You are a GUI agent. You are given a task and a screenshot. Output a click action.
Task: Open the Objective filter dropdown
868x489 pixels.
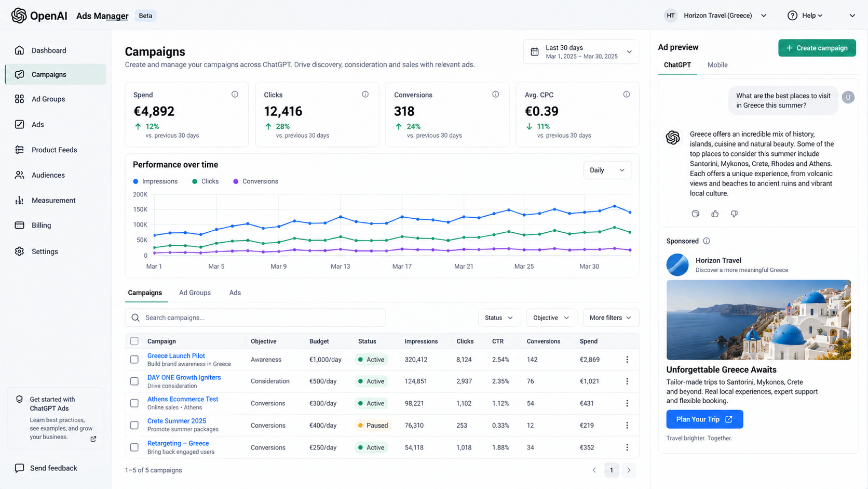pos(551,318)
